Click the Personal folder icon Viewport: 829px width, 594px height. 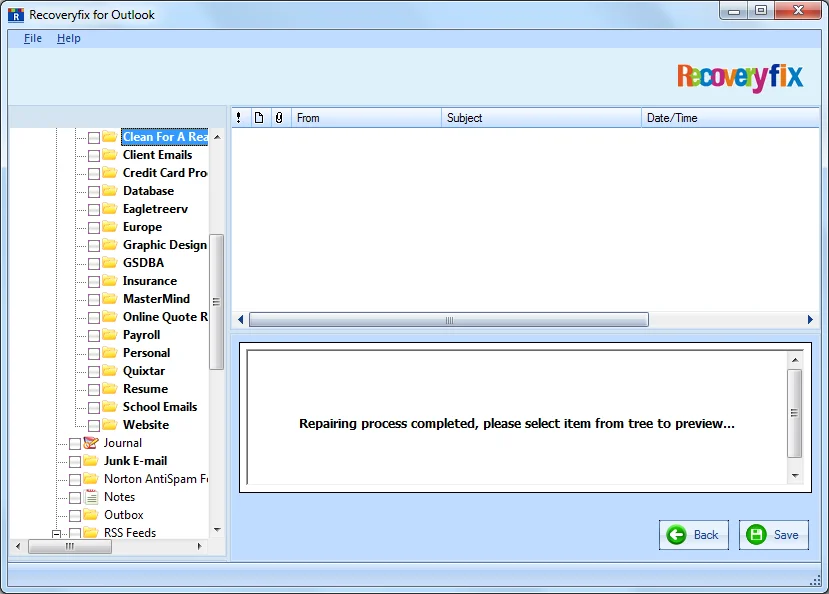(109, 352)
